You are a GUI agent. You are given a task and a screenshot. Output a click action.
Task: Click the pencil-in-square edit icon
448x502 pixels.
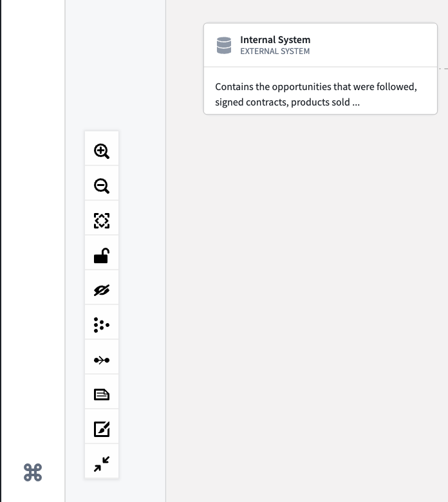coord(102,429)
